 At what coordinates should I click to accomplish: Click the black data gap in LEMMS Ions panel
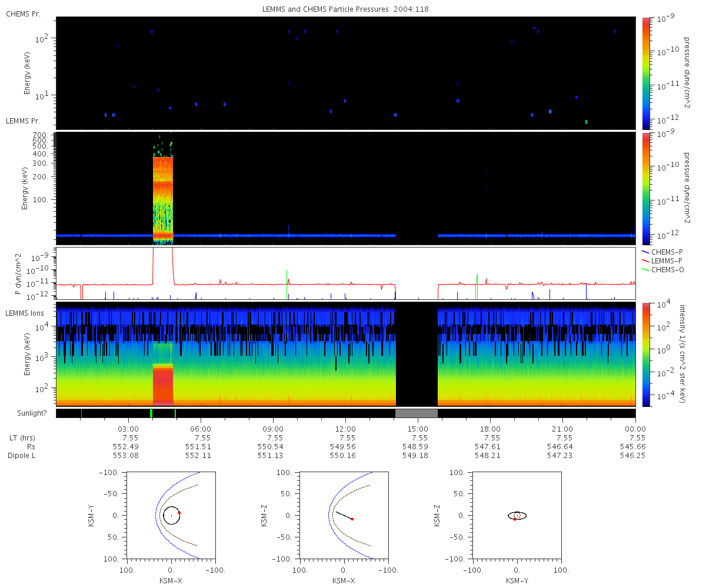pyautogui.click(x=417, y=354)
